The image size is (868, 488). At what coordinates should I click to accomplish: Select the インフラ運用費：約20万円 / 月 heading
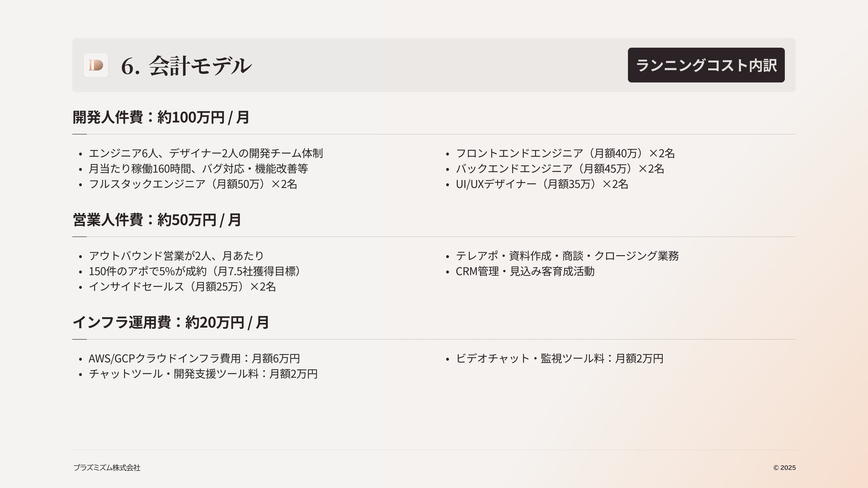170,322
